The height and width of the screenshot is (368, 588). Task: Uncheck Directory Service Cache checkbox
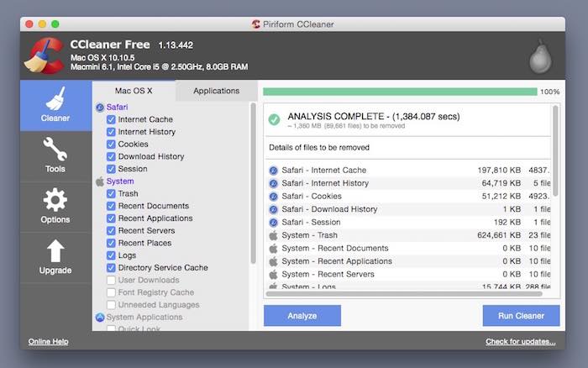[x=111, y=268]
